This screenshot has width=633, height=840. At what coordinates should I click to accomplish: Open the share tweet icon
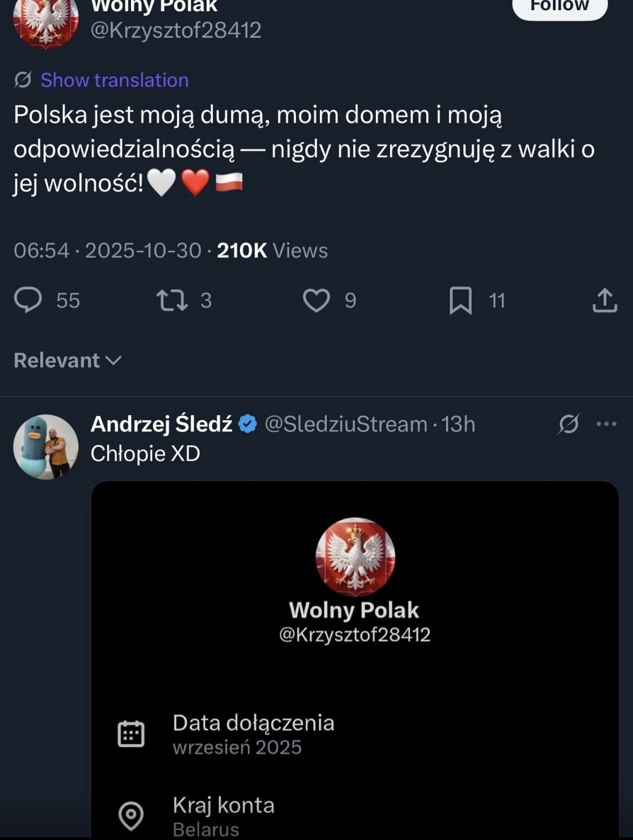point(605,300)
